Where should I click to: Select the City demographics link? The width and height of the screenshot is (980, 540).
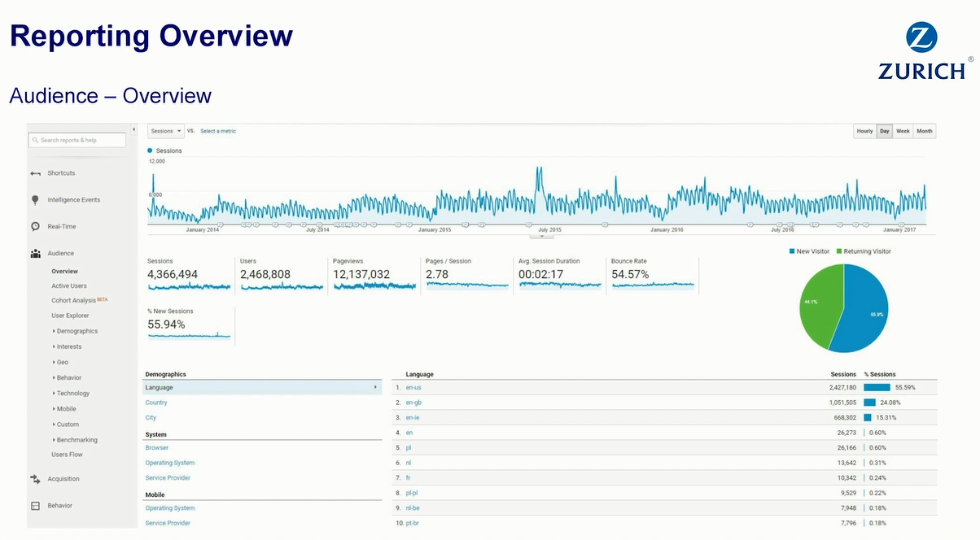coord(151,417)
